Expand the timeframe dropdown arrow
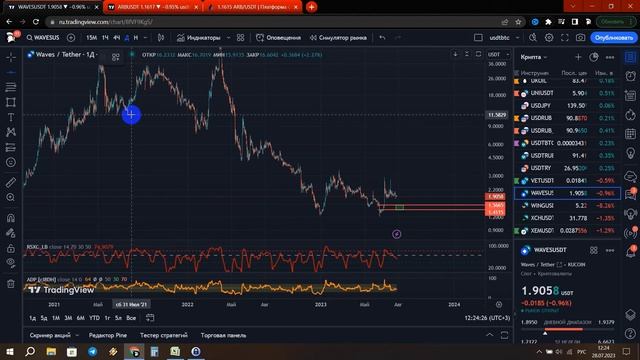640x360 pixels. [x=145, y=38]
